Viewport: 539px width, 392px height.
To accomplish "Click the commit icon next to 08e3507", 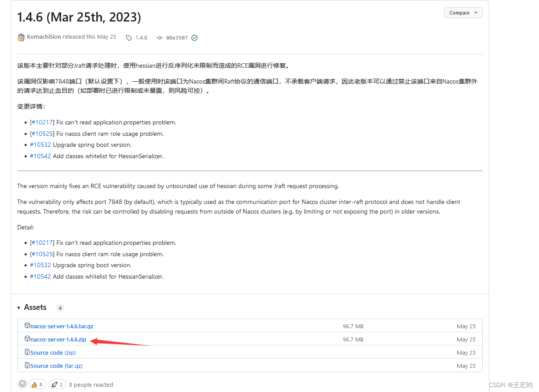I will click(x=160, y=37).
